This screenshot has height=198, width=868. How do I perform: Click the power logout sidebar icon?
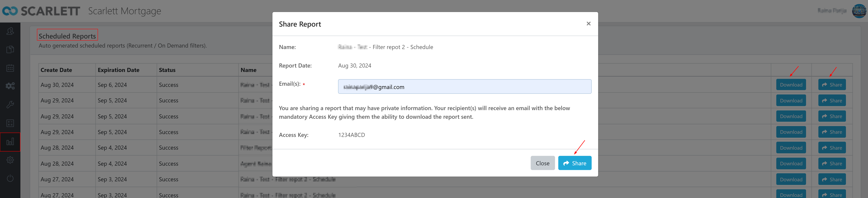[10, 178]
